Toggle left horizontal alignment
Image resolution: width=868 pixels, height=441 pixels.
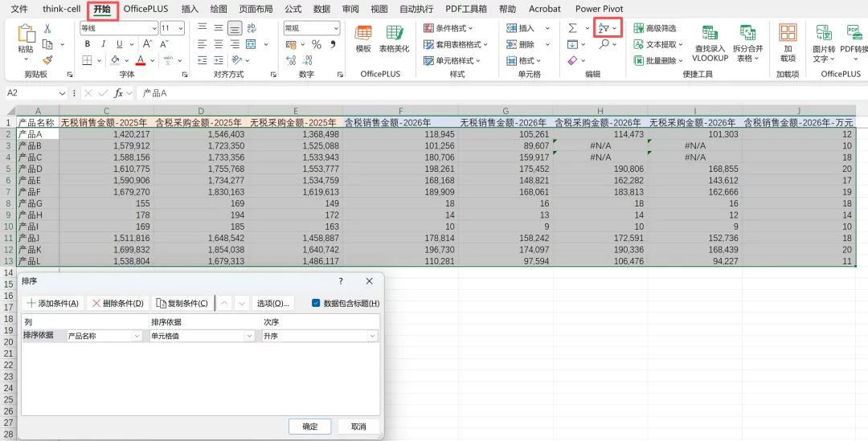click(x=203, y=44)
